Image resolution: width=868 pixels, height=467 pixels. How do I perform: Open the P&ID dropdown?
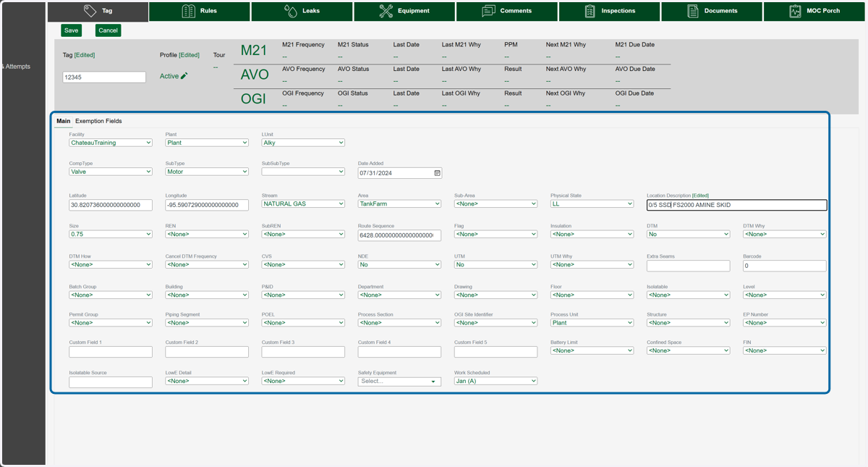pyautogui.click(x=303, y=295)
